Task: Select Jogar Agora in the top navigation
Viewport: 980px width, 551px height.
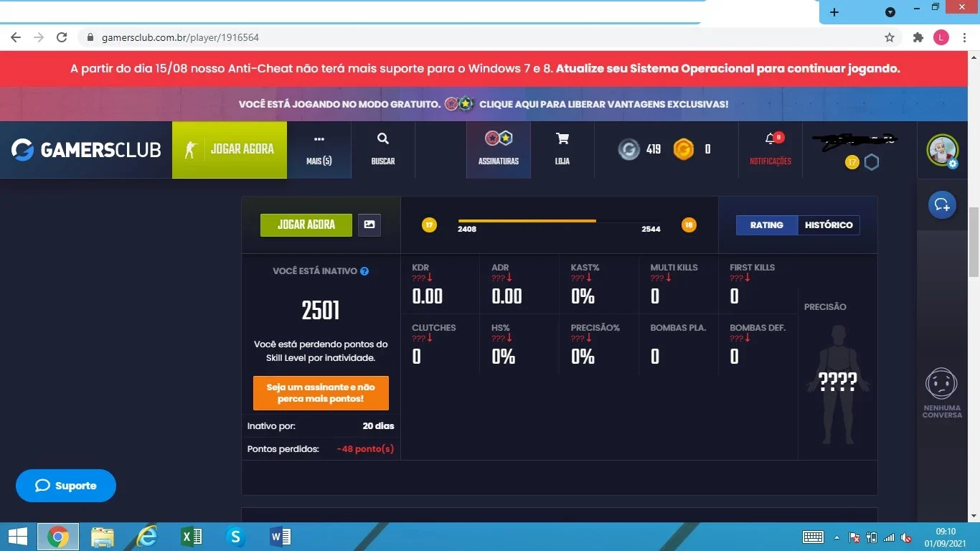Action: coord(230,149)
